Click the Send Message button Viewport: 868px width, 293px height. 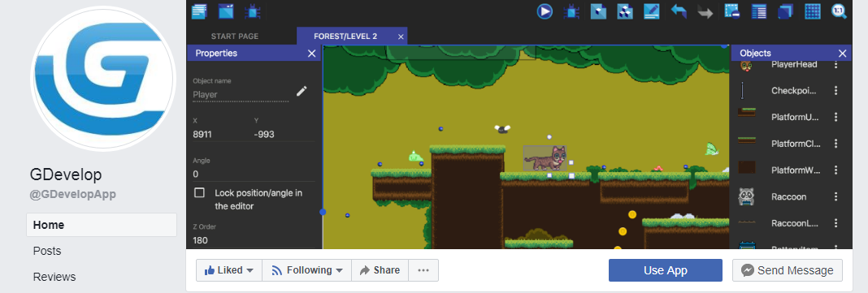788,270
